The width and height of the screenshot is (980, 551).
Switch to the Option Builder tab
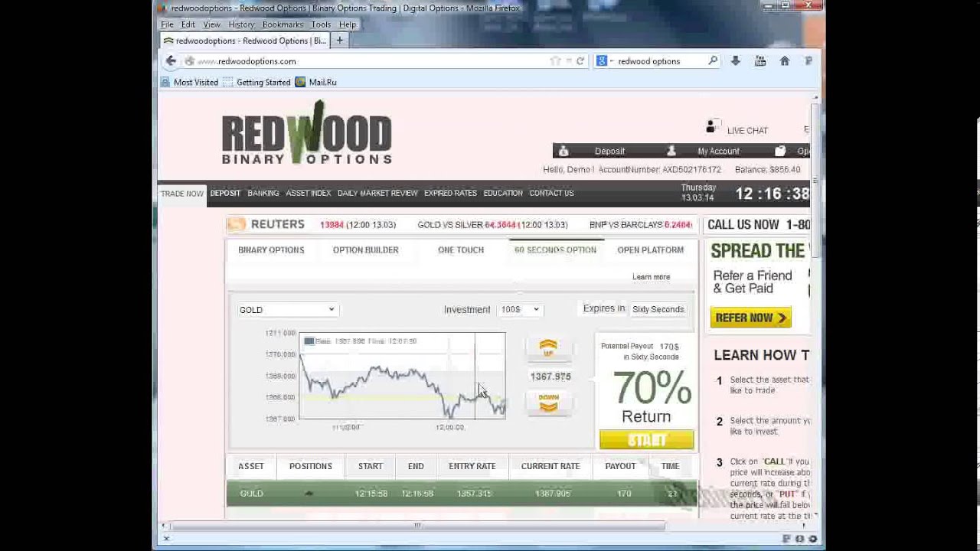(x=365, y=250)
